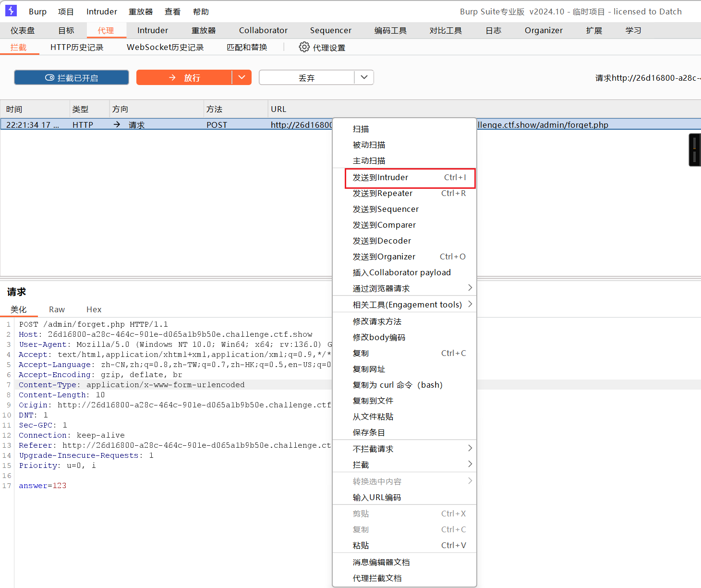The width and height of the screenshot is (701, 588).
Task: Expand the drop (丢弃) dropdown arrow
Action: coord(364,77)
